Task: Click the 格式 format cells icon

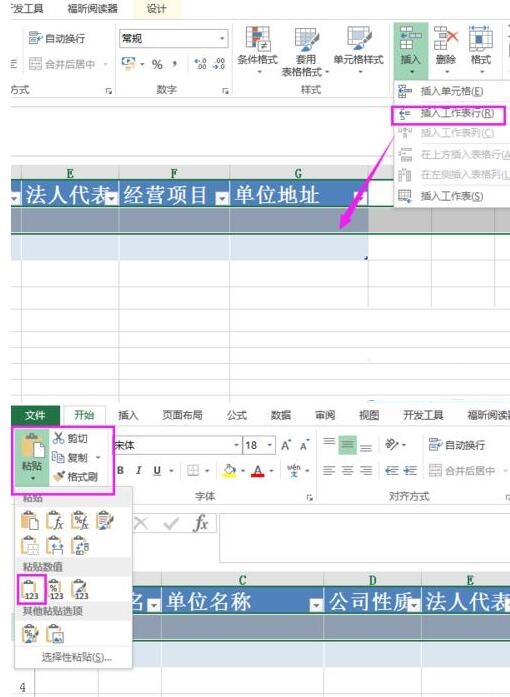Action: [481, 38]
